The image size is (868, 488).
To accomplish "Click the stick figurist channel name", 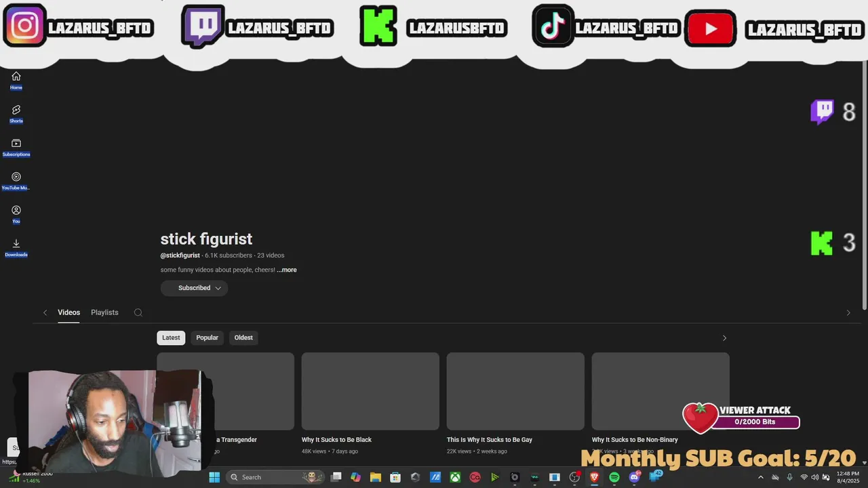I will pos(206,239).
